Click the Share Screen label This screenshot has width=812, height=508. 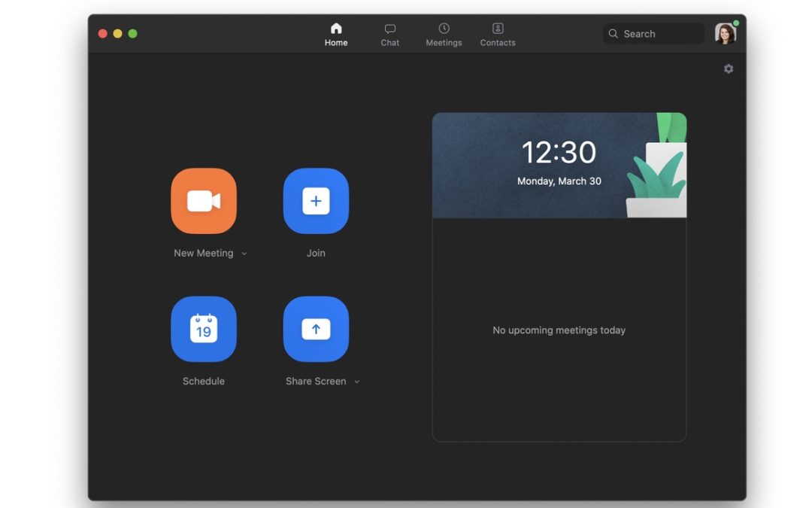[x=316, y=381]
